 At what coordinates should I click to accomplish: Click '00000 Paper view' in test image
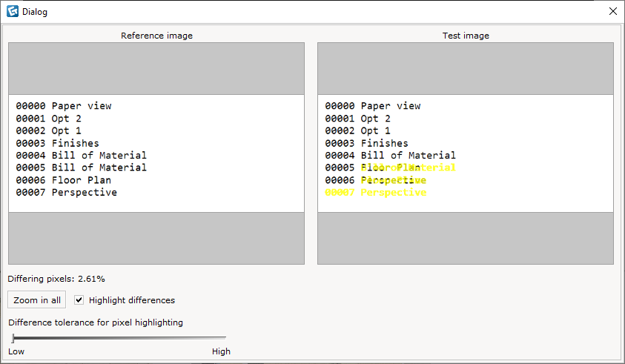pos(373,106)
